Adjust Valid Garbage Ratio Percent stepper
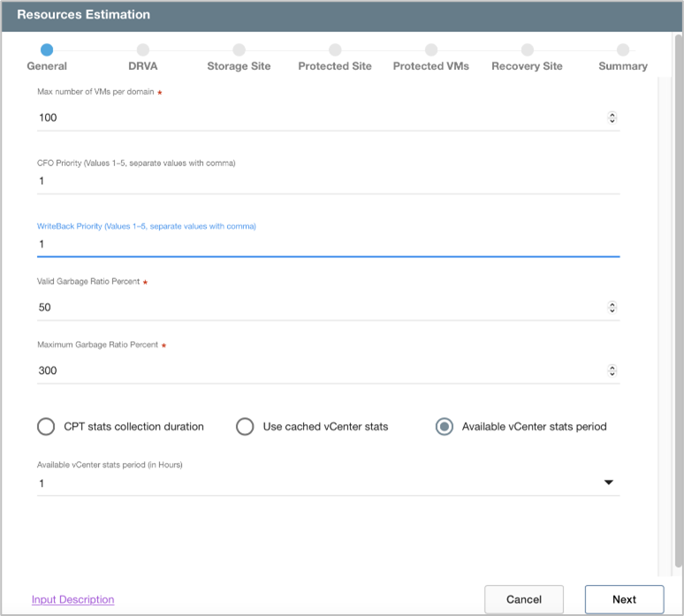Viewport: 684px width, 616px height. pos(612,308)
